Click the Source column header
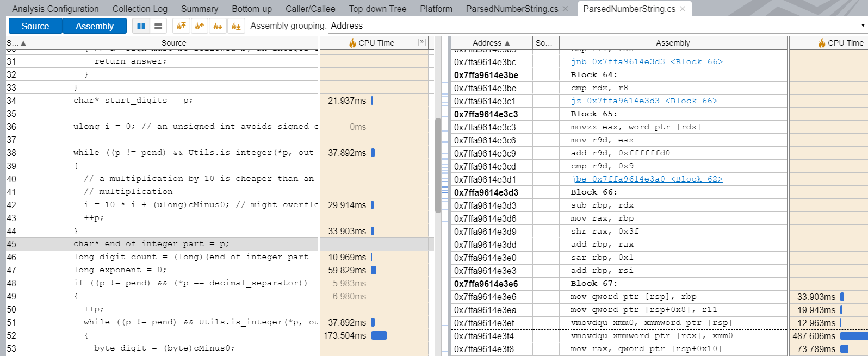 174,43
